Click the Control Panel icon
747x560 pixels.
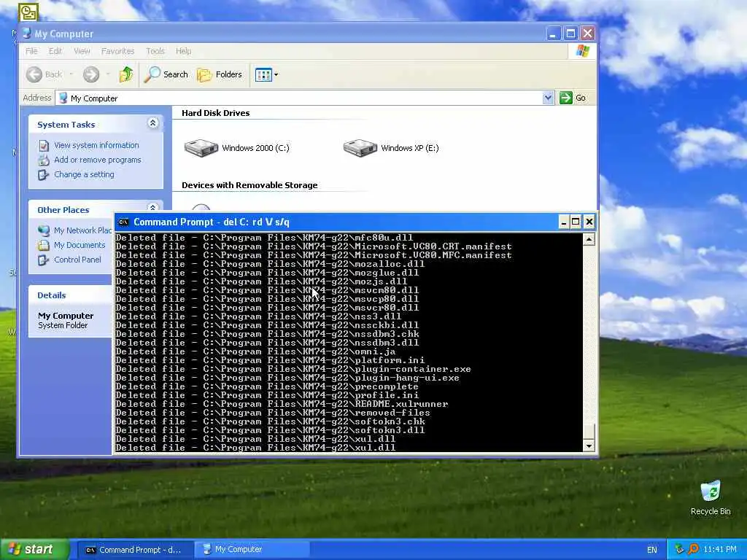(x=44, y=260)
